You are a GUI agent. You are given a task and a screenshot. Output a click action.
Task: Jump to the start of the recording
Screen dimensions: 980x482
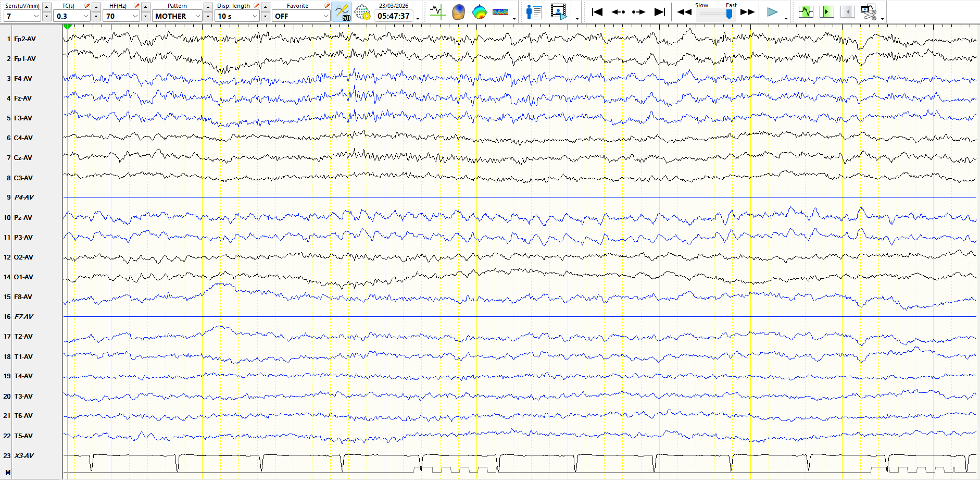pos(597,11)
